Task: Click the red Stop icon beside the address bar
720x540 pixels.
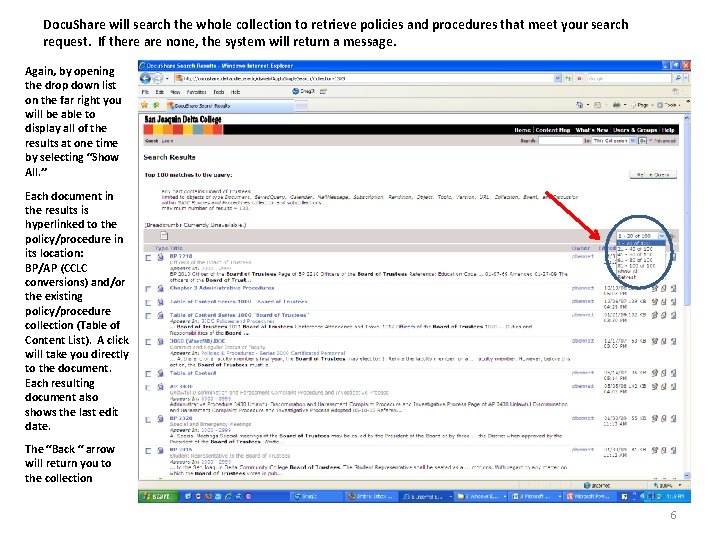Action: (579, 79)
